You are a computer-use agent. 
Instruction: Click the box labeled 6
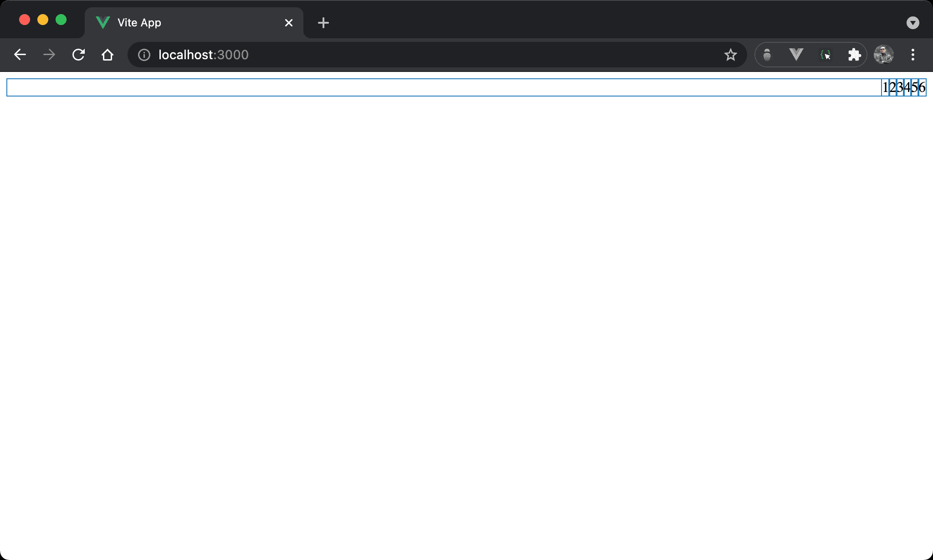coord(922,87)
